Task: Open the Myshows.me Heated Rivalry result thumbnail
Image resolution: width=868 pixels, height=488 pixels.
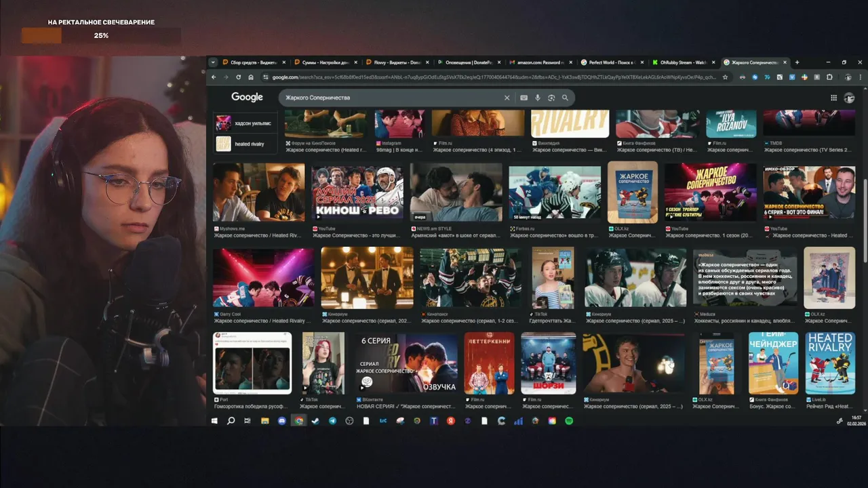Action: tap(259, 192)
